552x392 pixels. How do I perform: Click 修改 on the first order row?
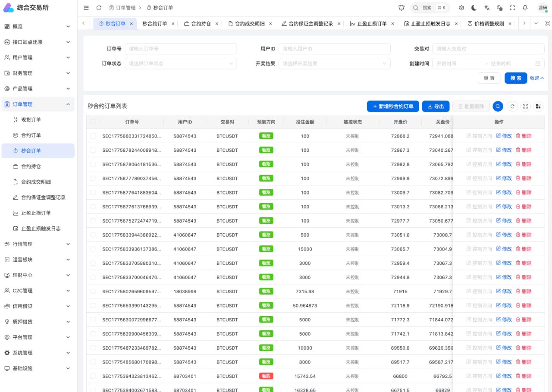pos(504,136)
